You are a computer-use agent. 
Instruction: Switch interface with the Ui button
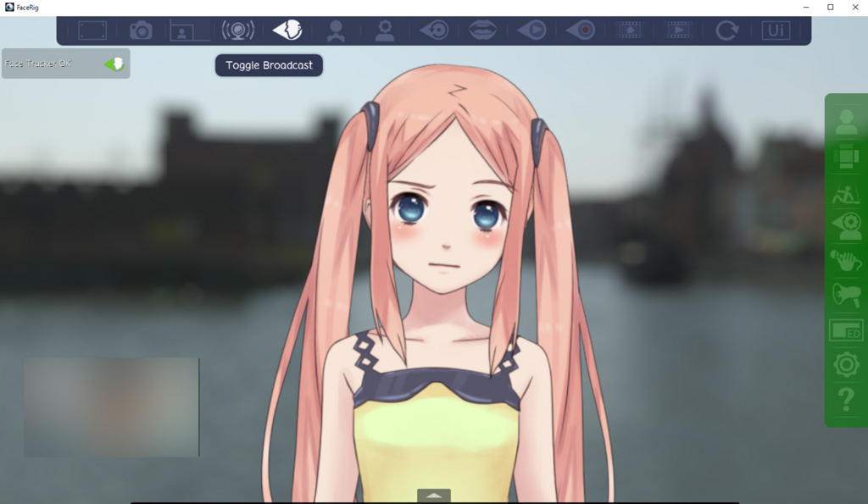coord(775,30)
